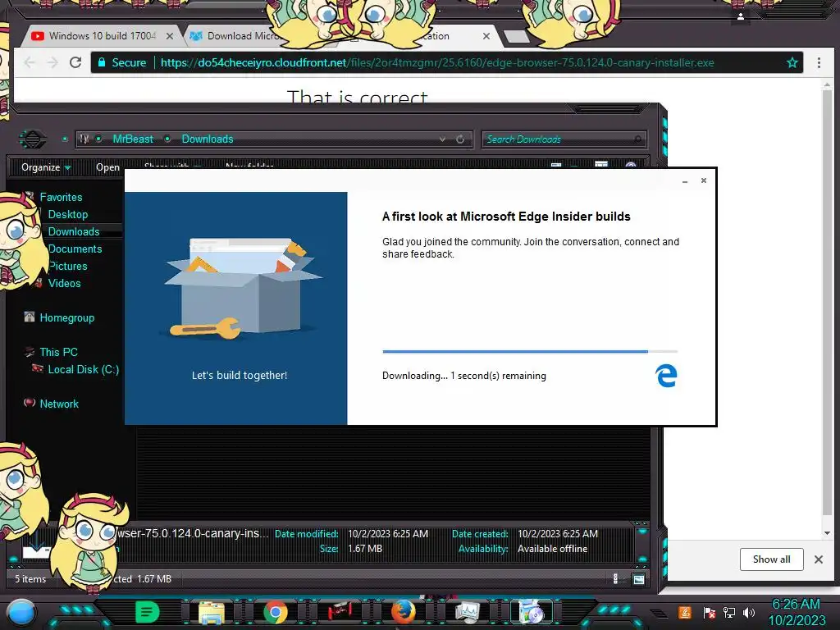
Task: Open the volume speaker tray icon
Action: click(x=749, y=612)
